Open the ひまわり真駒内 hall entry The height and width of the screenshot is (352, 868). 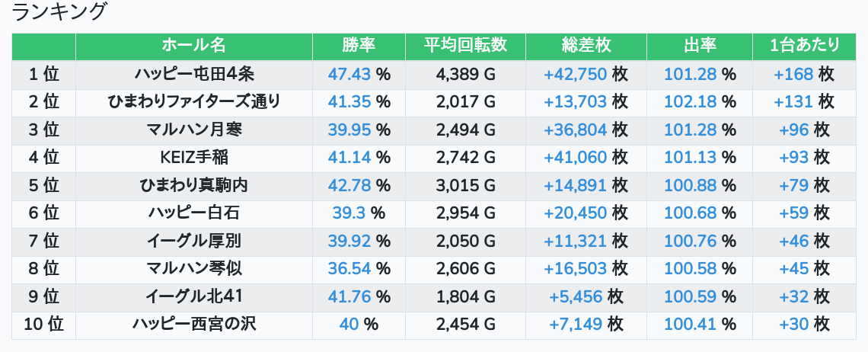point(193,185)
